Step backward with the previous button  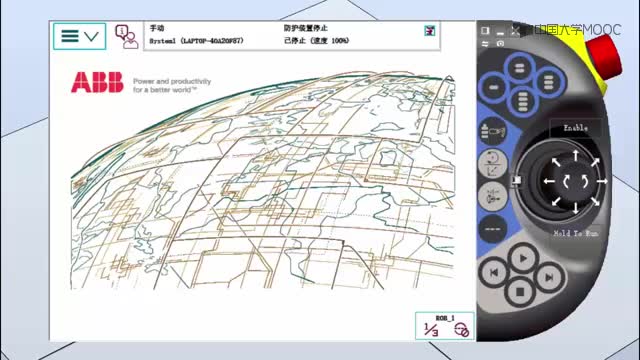[494, 273]
